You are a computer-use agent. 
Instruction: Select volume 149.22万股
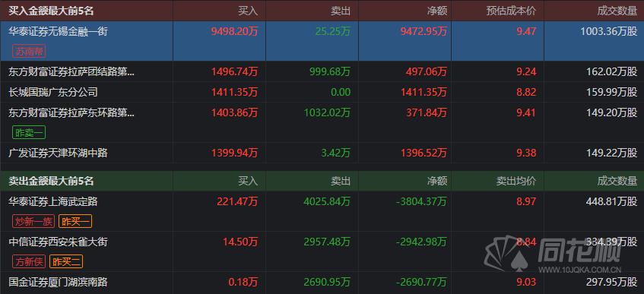[x=611, y=153]
